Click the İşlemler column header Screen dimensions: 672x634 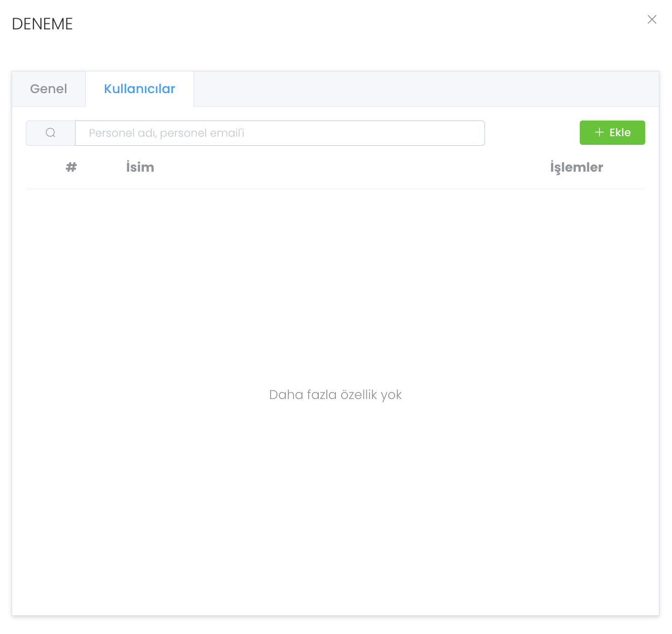click(x=576, y=167)
